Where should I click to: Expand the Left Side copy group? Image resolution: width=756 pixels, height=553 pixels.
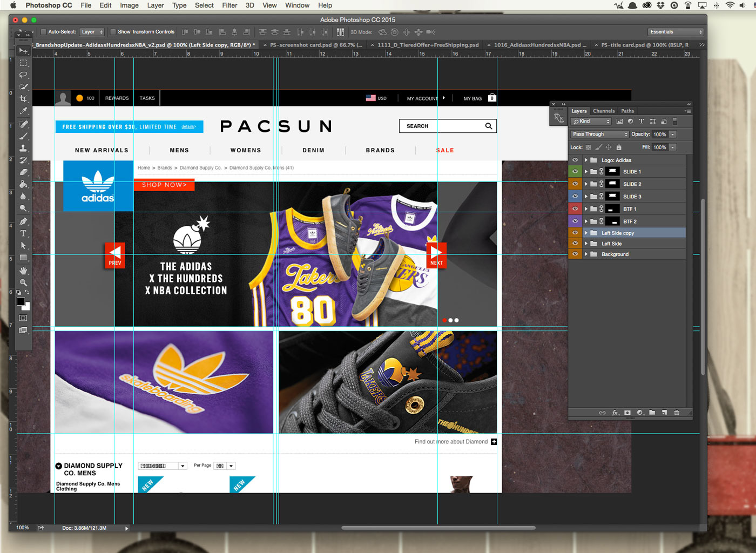pyautogui.click(x=586, y=233)
